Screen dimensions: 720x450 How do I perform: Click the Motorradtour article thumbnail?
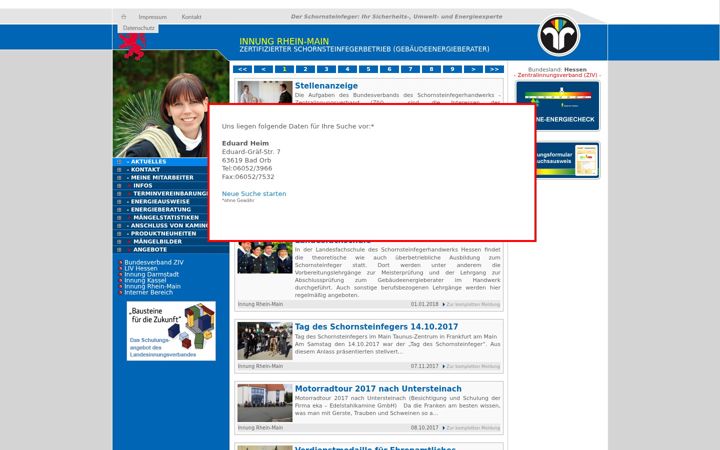(x=264, y=403)
